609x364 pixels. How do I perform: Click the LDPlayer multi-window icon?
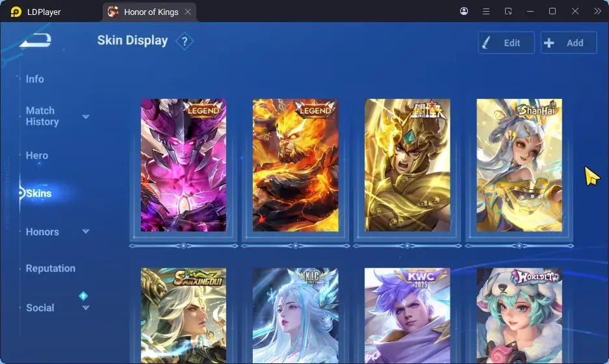coord(508,11)
